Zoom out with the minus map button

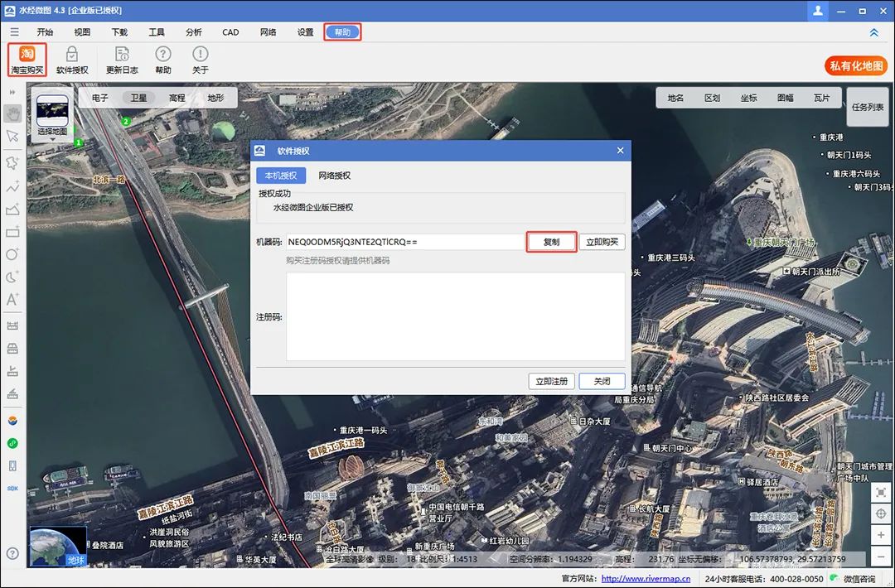[881, 556]
